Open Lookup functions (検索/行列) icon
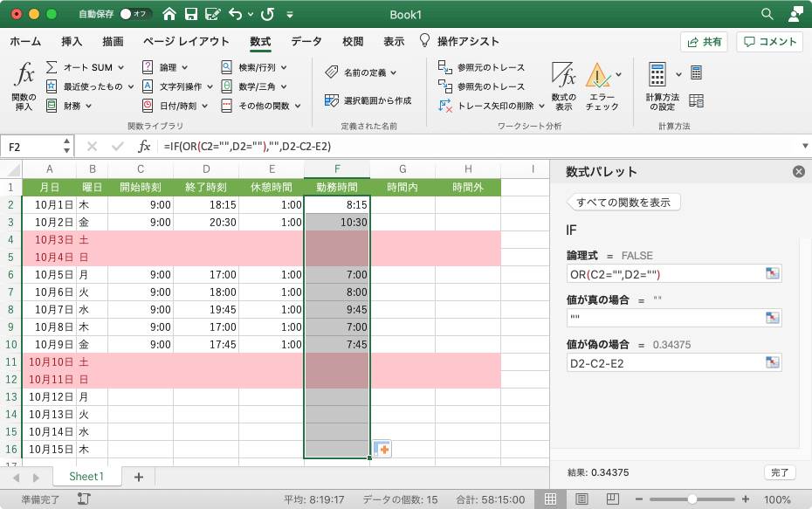 (226, 67)
